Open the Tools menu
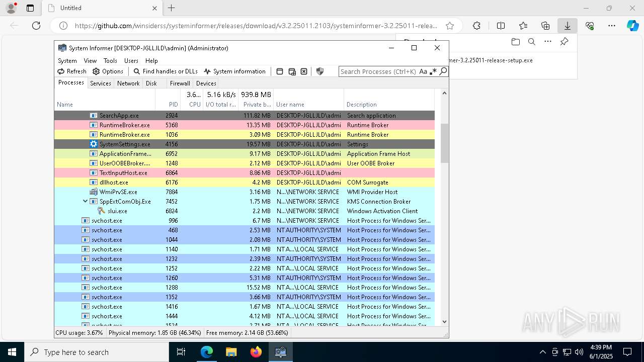 click(x=110, y=60)
